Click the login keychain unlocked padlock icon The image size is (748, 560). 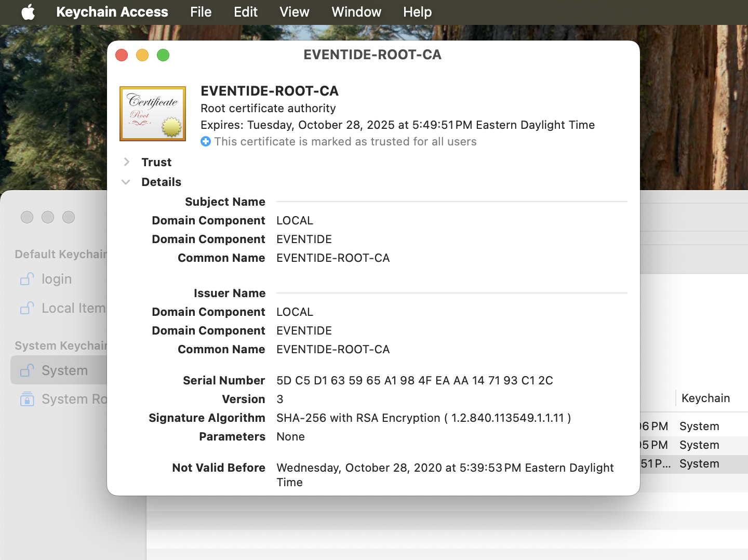click(27, 279)
